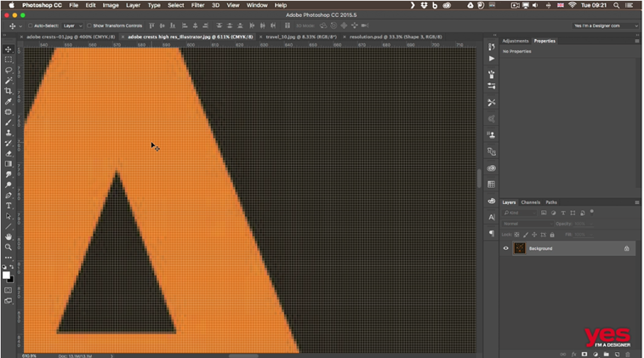Add layer style fx icon
The width and height of the screenshot is (644, 358).
pyautogui.click(x=573, y=354)
